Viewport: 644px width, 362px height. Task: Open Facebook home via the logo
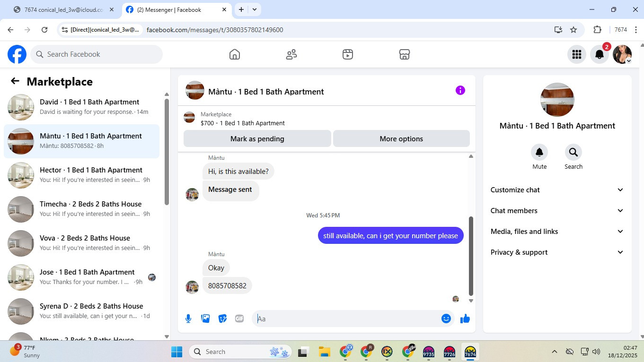(x=17, y=54)
